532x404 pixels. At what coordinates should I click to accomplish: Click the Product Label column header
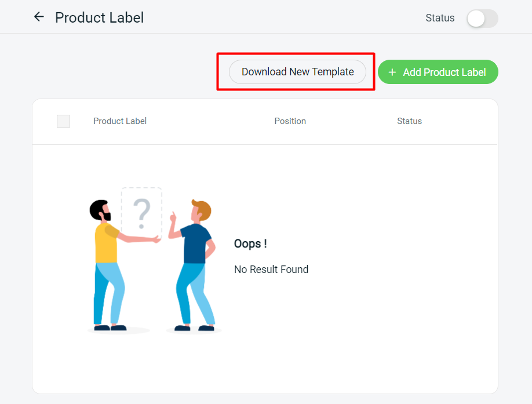[x=119, y=121]
